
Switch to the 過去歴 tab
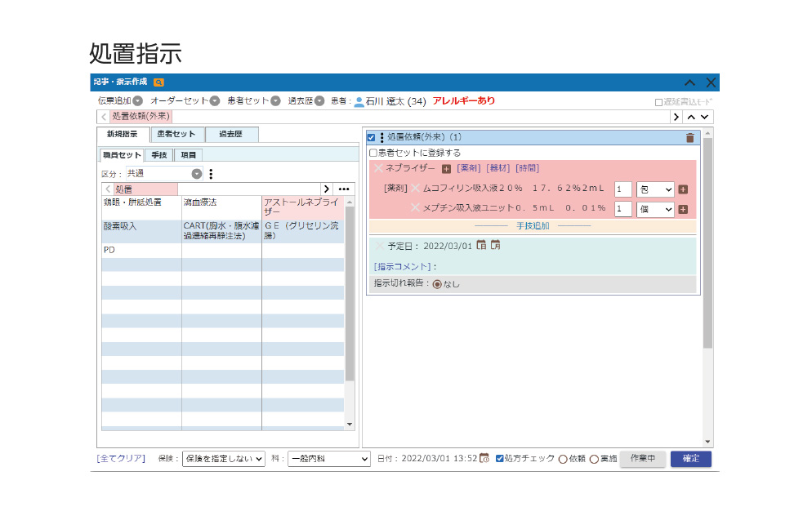[232, 135]
